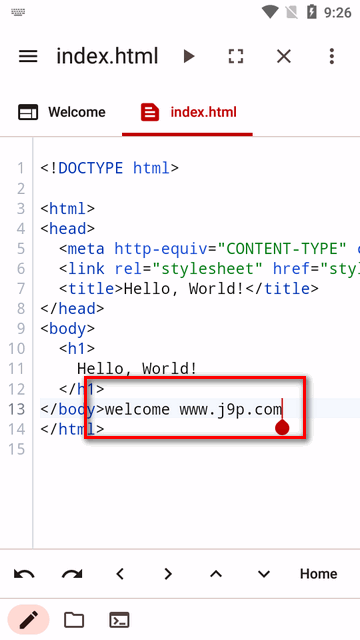
Task: Open the hamburger navigation menu
Action: click(28, 56)
